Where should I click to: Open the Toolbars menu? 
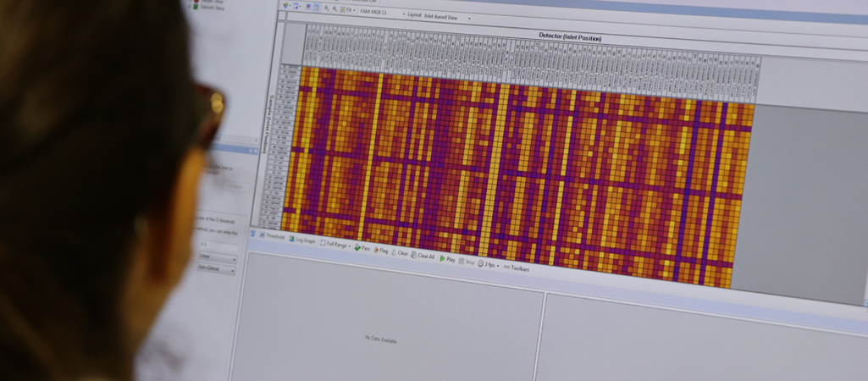[x=518, y=268]
